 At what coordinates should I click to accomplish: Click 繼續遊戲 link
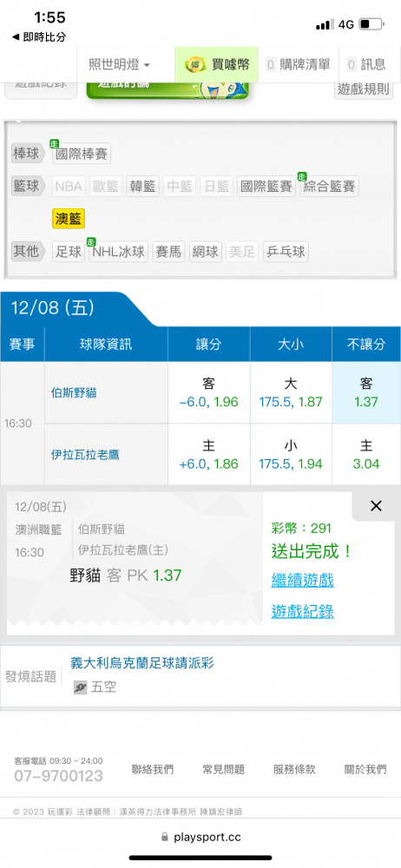pos(302,580)
